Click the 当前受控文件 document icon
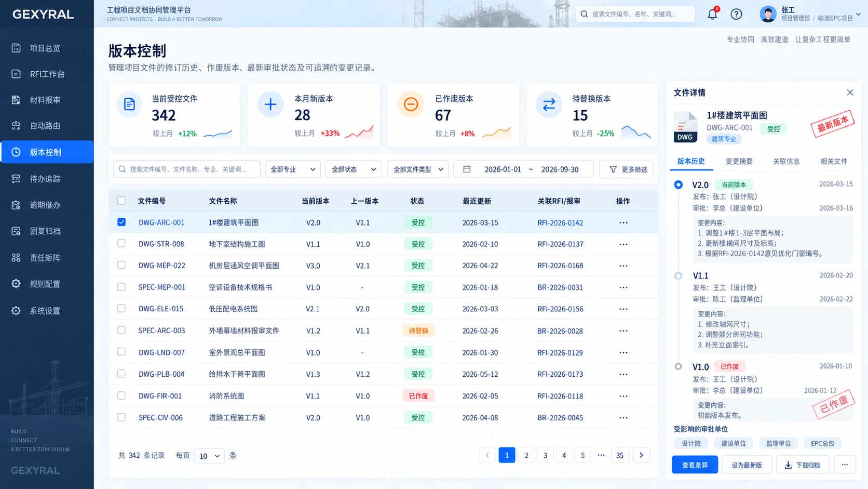 (x=129, y=104)
